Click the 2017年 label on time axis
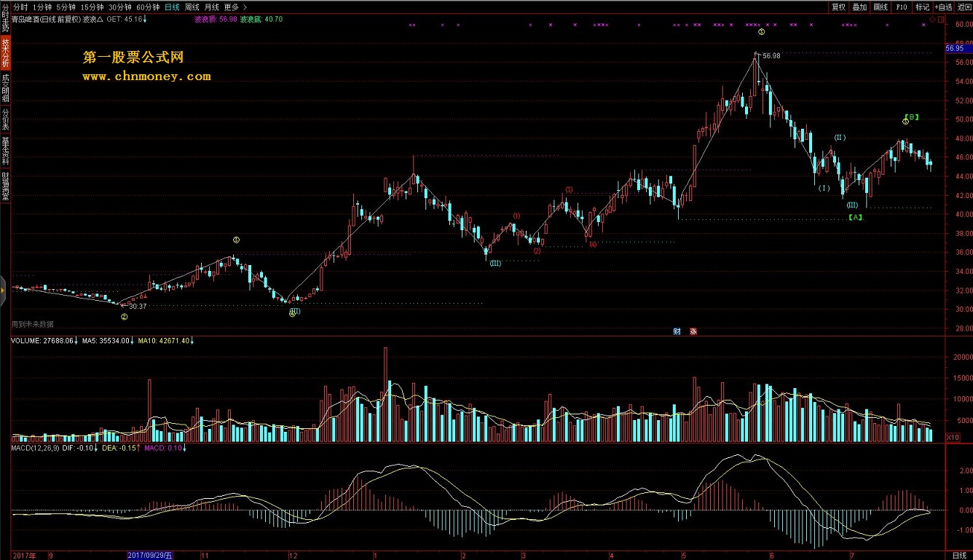Screen dimensions: 973x560 (x=24, y=555)
